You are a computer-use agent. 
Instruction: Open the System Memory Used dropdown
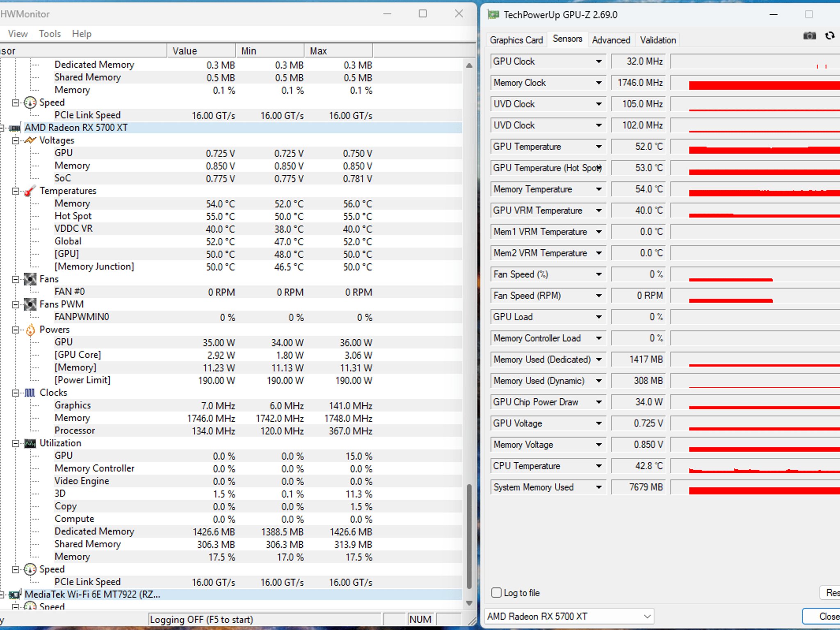click(599, 487)
